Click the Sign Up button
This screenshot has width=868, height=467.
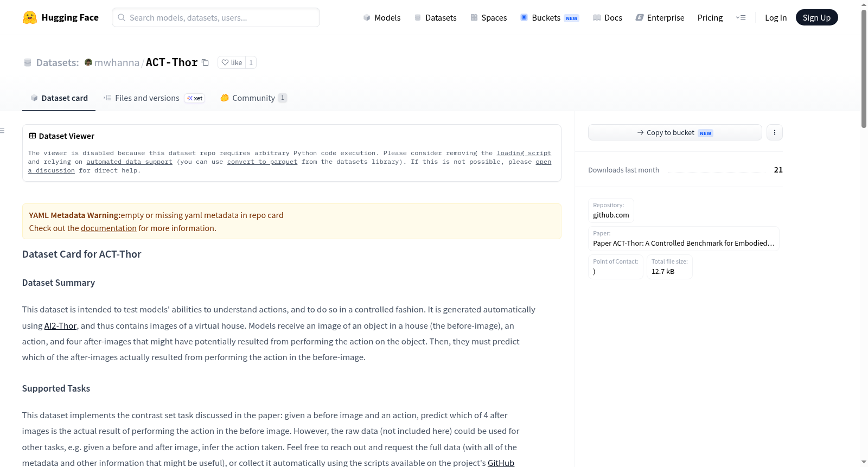coord(816,17)
